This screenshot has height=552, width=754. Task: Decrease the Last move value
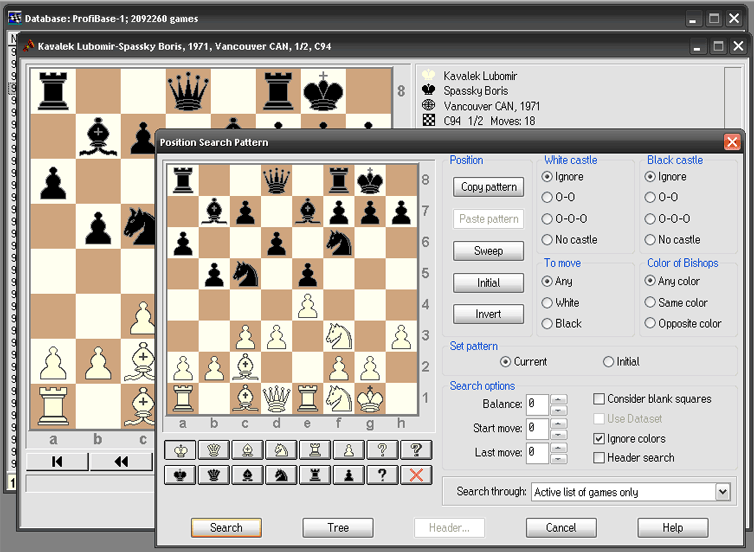(x=558, y=459)
